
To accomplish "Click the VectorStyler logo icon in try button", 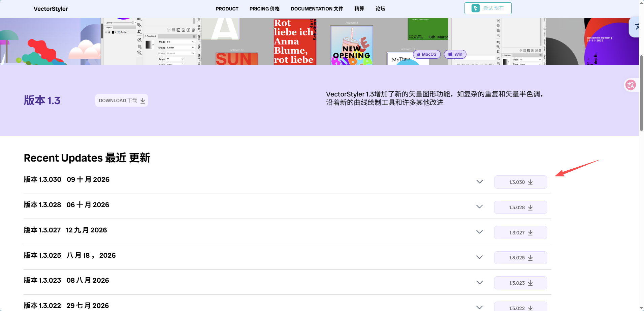I will pyautogui.click(x=475, y=8).
